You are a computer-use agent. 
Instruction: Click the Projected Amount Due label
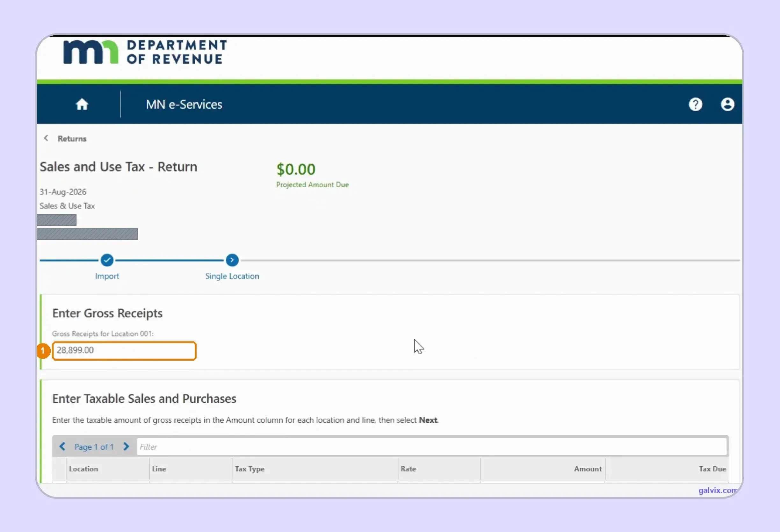click(x=313, y=184)
